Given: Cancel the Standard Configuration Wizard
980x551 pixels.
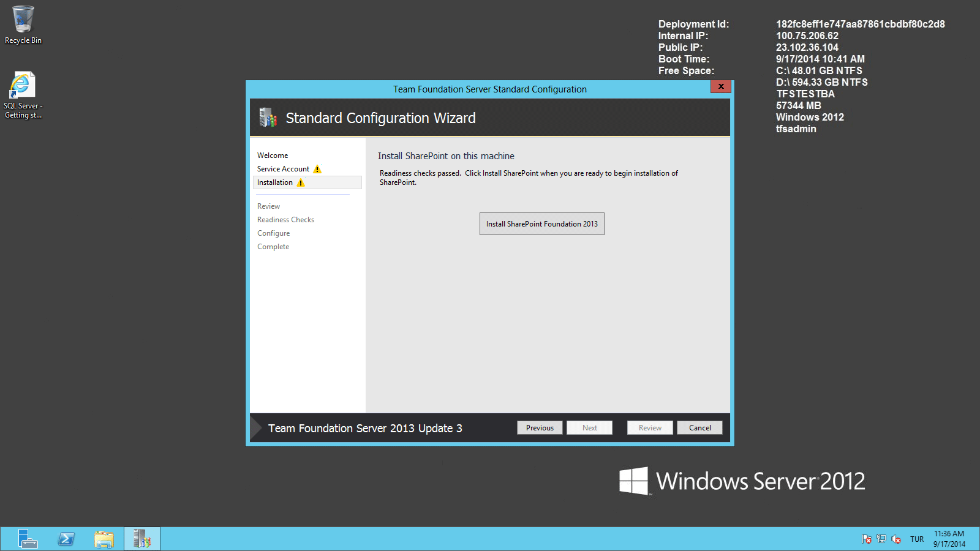Looking at the screenshot, I should 699,427.
